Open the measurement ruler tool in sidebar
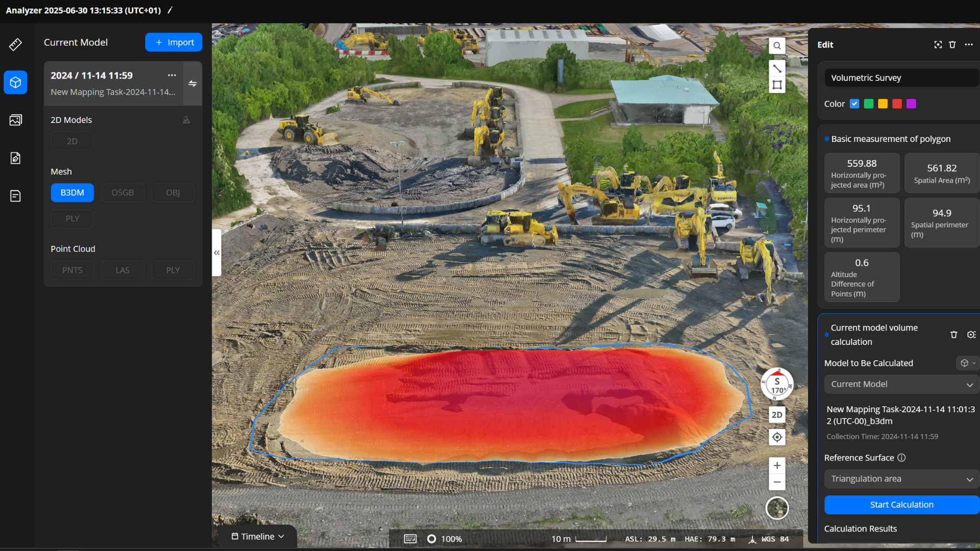Image resolution: width=980 pixels, height=551 pixels. (15, 45)
